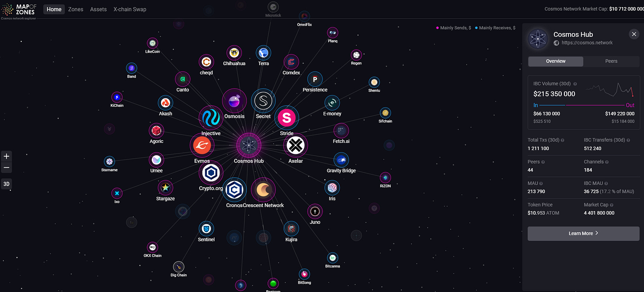This screenshot has height=292, width=644.
Task: Click the Sifchain node icon
Action: (x=385, y=113)
